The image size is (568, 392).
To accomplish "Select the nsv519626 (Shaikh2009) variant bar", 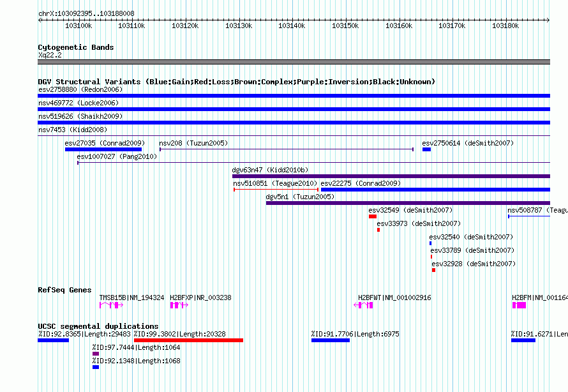I will coord(294,123).
